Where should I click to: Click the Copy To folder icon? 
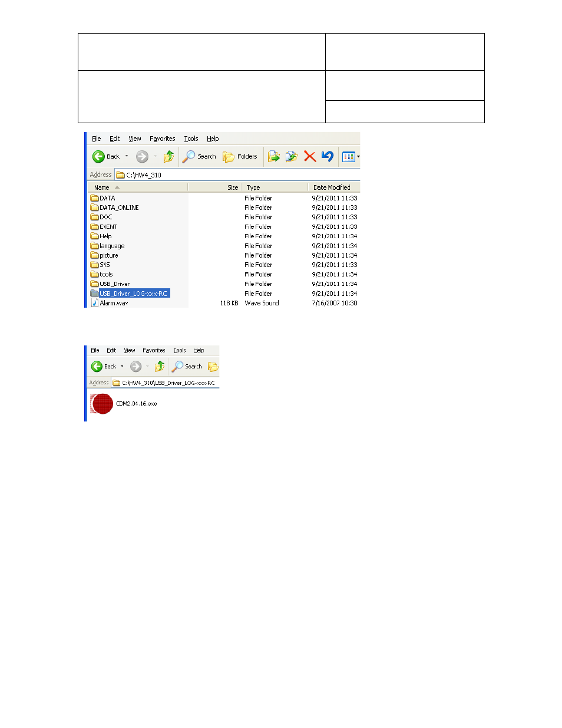pyautogui.click(x=292, y=157)
